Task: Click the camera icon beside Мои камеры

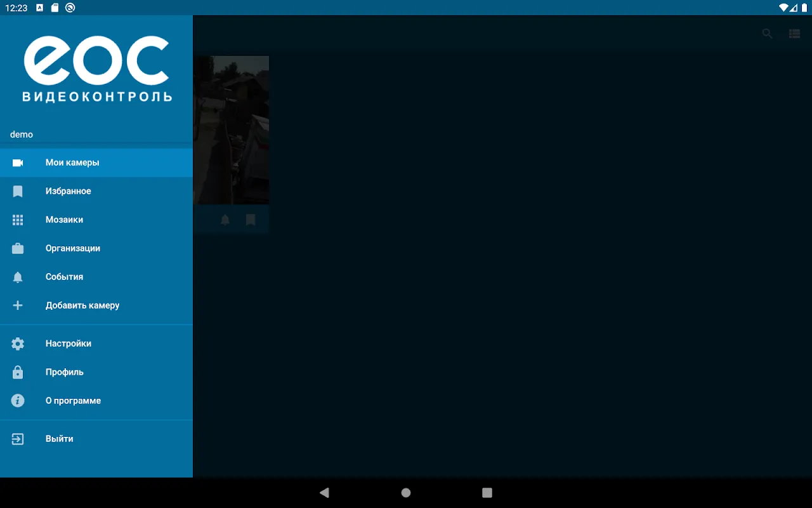Action: click(18, 163)
